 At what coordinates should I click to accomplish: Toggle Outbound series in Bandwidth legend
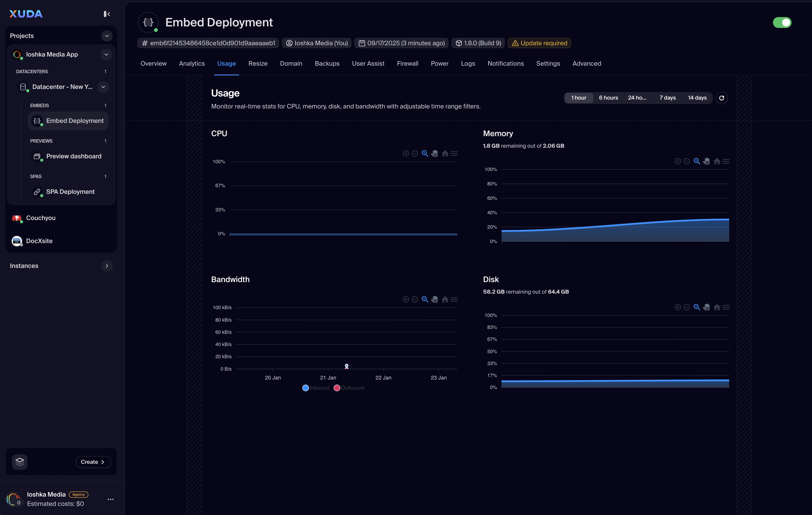349,388
